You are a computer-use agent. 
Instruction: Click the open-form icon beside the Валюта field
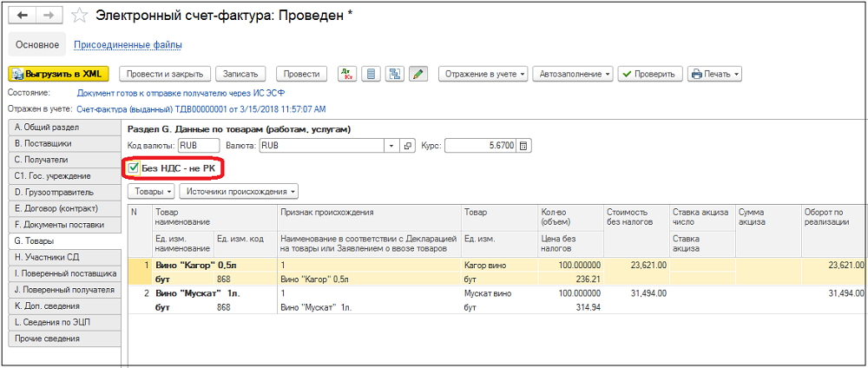408,146
